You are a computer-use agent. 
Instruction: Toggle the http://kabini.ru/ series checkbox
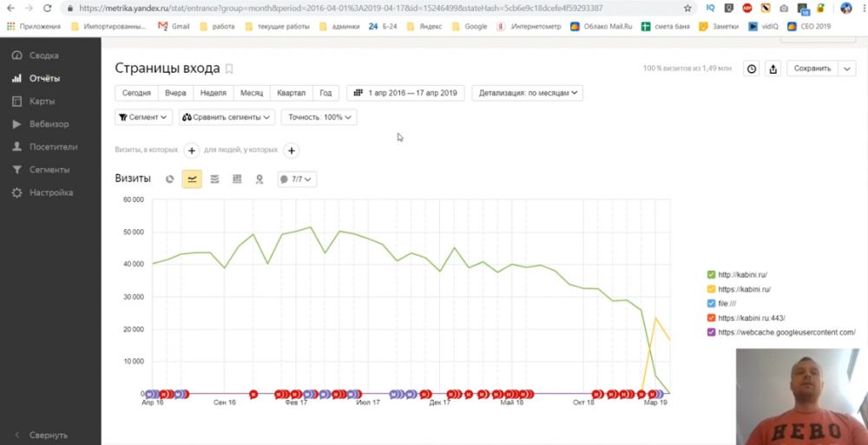coord(712,275)
